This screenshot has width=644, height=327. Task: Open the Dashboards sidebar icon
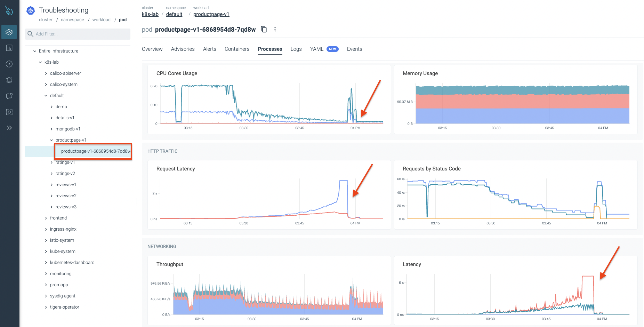9,48
